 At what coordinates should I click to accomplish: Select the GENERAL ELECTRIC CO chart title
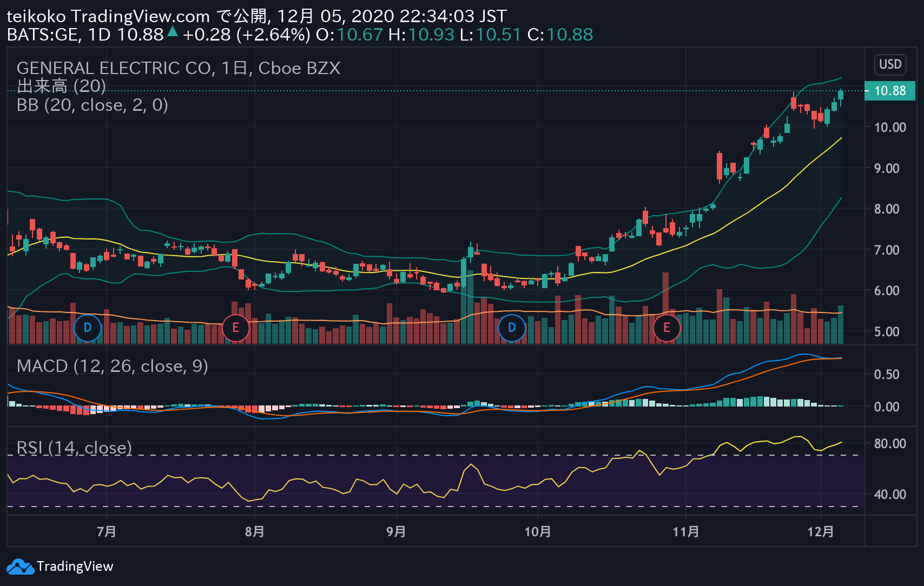coord(179,68)
